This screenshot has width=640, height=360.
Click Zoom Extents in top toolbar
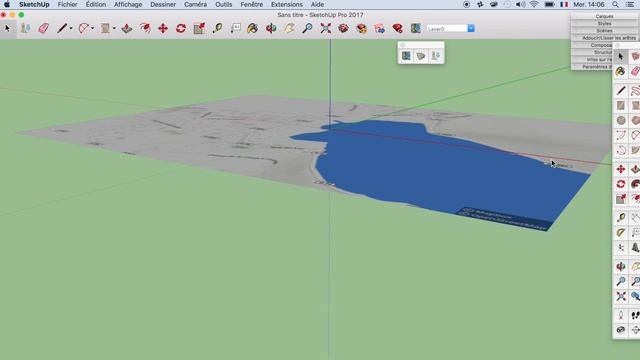coord(326,28)
